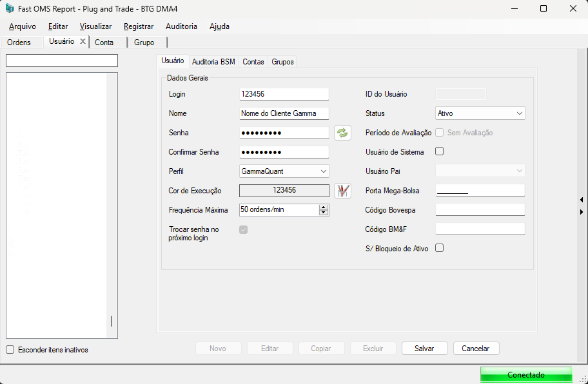Enable the Usuário de Sistema checkbox

tap(439, 151)
